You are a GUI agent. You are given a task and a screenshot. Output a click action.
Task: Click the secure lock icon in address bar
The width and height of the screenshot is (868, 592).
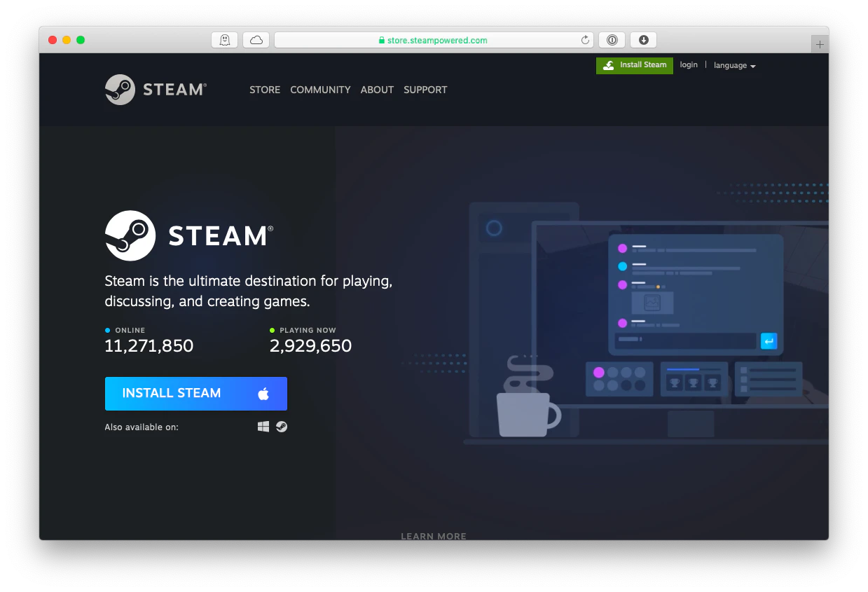(x=382, y=41)
